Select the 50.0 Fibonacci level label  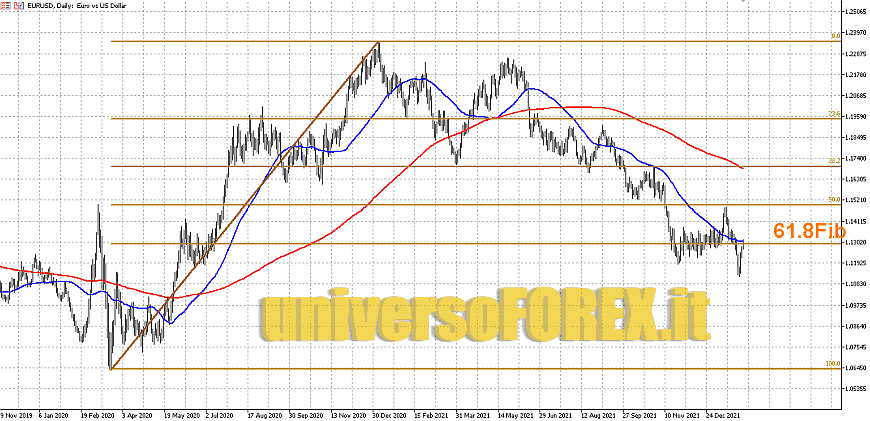832,200
